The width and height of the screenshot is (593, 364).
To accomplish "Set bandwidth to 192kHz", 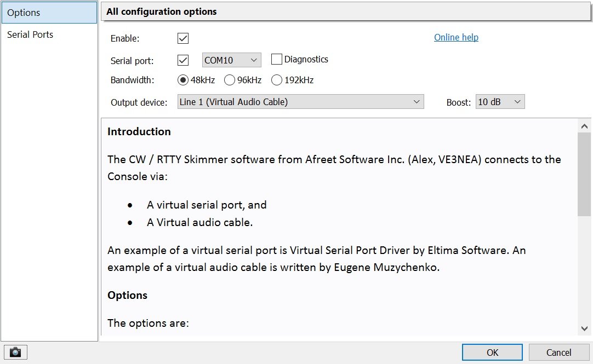I will (x=277, y=80).
